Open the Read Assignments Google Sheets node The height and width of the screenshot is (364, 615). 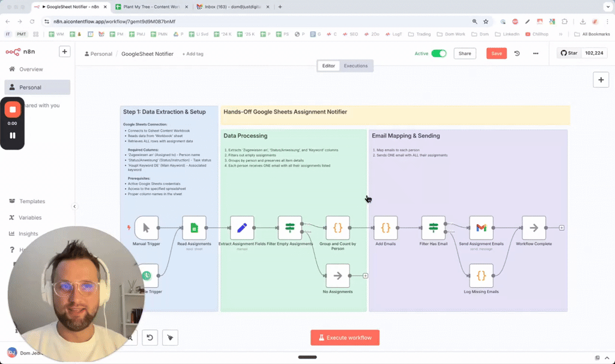click(194, 228)
